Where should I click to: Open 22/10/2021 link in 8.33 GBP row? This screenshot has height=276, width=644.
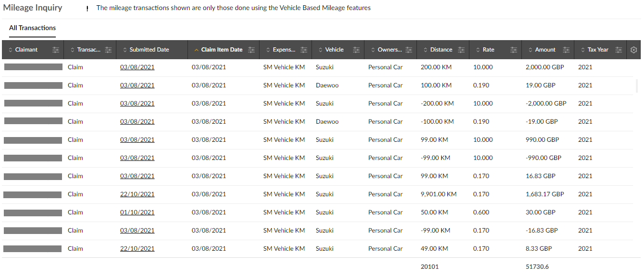pos(137,249)
